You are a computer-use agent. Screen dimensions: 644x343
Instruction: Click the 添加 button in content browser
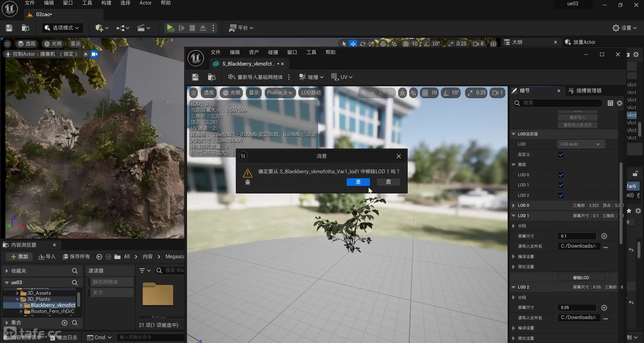click(19, 257)
